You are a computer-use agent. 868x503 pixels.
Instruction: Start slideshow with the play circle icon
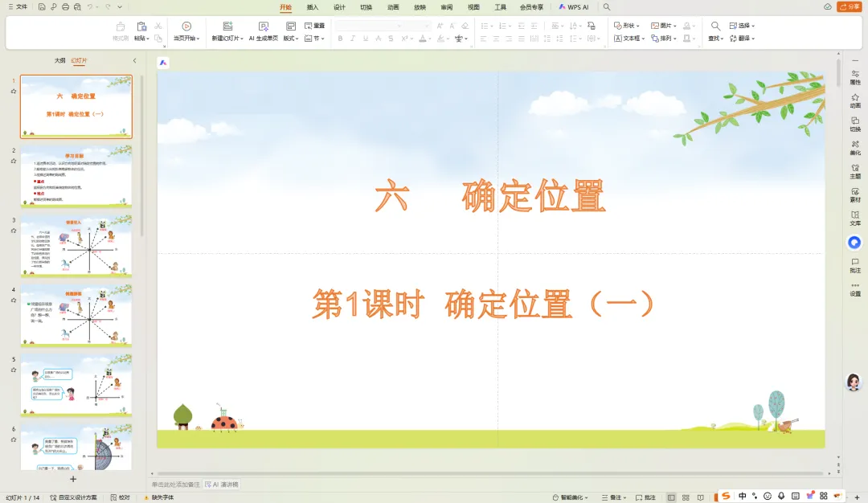click(x=186, y=26)
